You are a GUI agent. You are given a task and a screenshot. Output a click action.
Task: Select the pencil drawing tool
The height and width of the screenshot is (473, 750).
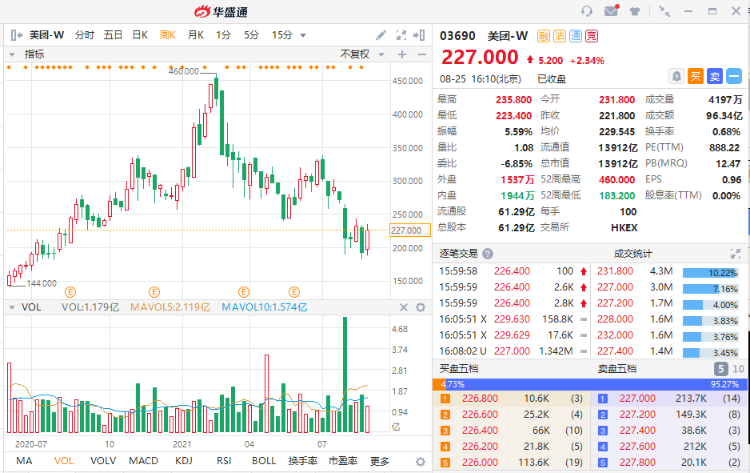coord(381,35)
